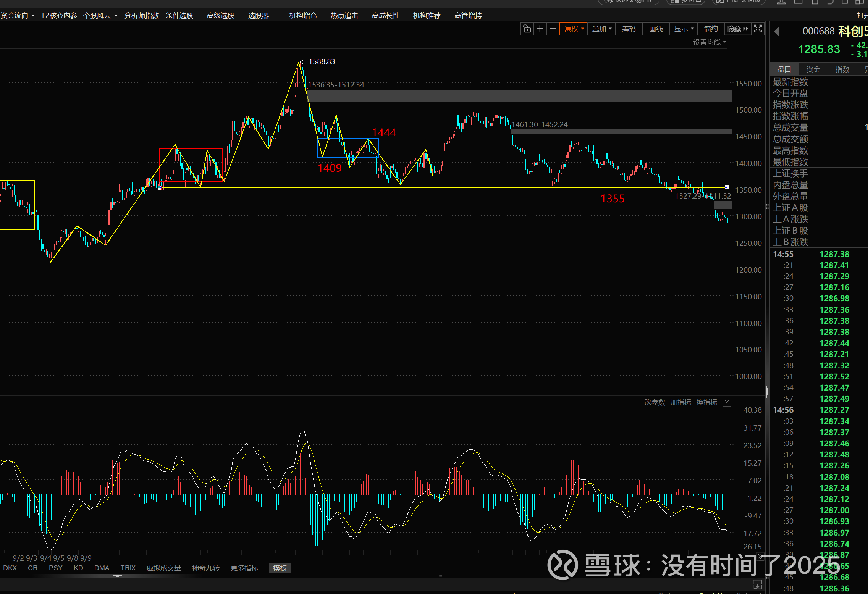
Task: Close the MACD indicator panel
Action: [x=727, y=402]
